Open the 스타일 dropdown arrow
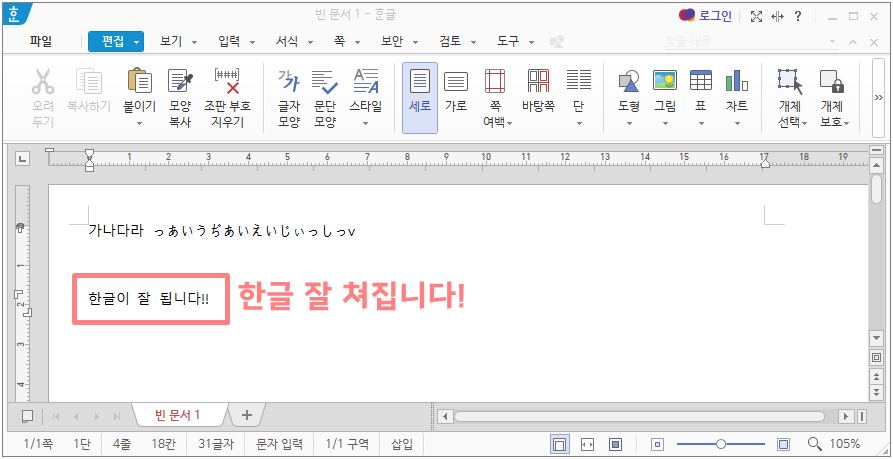Screen dimensions: 893x459 [366, 123]
